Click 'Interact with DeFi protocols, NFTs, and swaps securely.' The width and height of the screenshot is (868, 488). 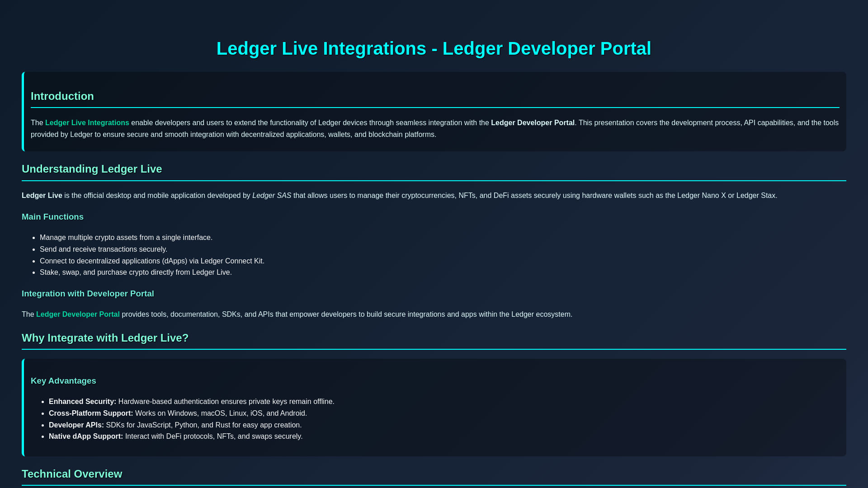click(214, 436)
